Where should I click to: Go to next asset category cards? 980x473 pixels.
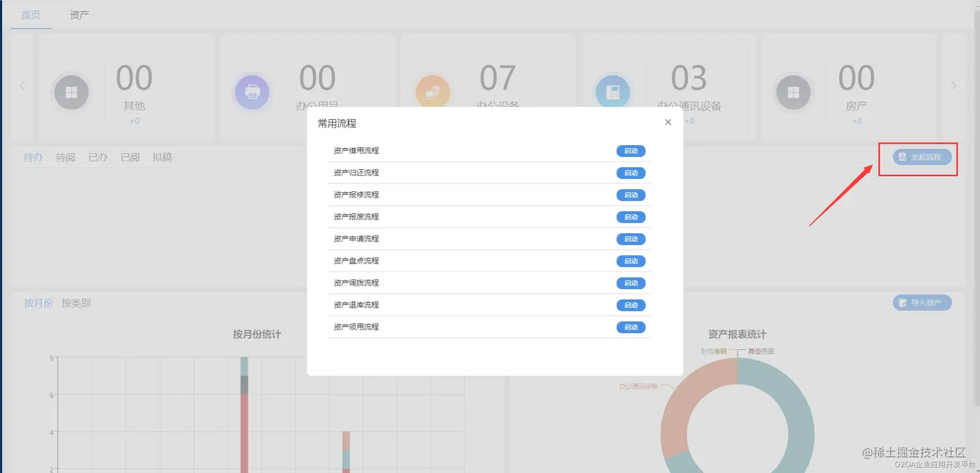pyautogui.click(x=953, y=86)
